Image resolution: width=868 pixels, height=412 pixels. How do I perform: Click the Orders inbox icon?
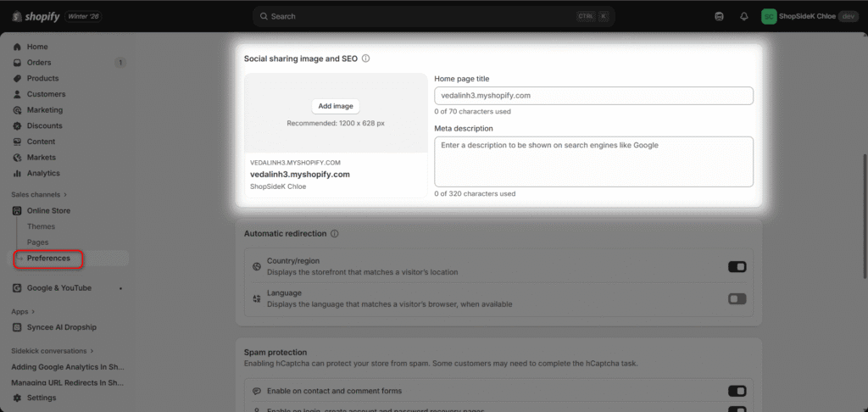(17, 63)
